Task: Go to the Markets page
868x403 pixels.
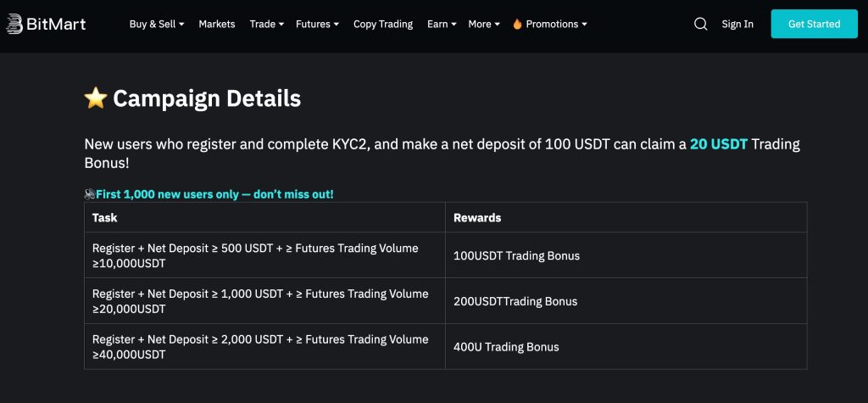Action: (217, 24)
